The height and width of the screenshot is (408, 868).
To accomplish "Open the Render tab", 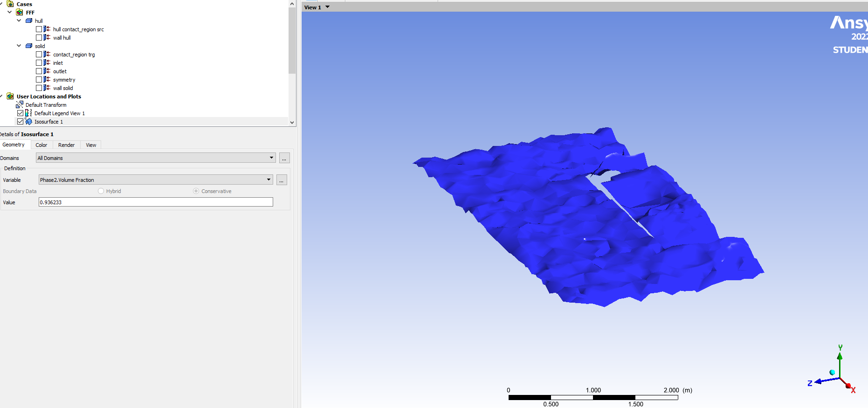I will (x=66, y=145).
